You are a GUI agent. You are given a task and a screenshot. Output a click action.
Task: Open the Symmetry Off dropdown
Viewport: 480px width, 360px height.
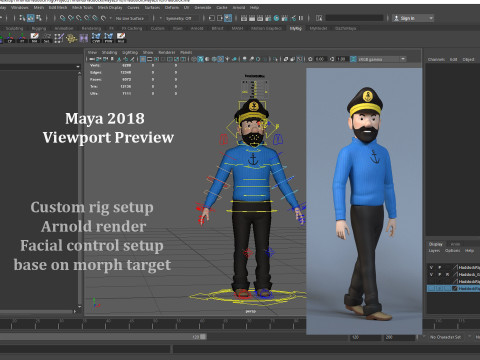click(182, 18)
